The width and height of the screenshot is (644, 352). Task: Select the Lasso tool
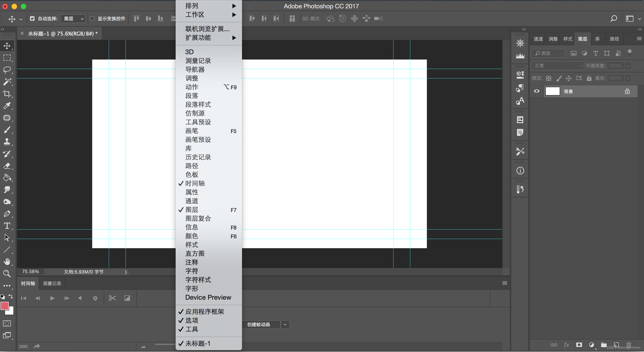tap(7, 70)
